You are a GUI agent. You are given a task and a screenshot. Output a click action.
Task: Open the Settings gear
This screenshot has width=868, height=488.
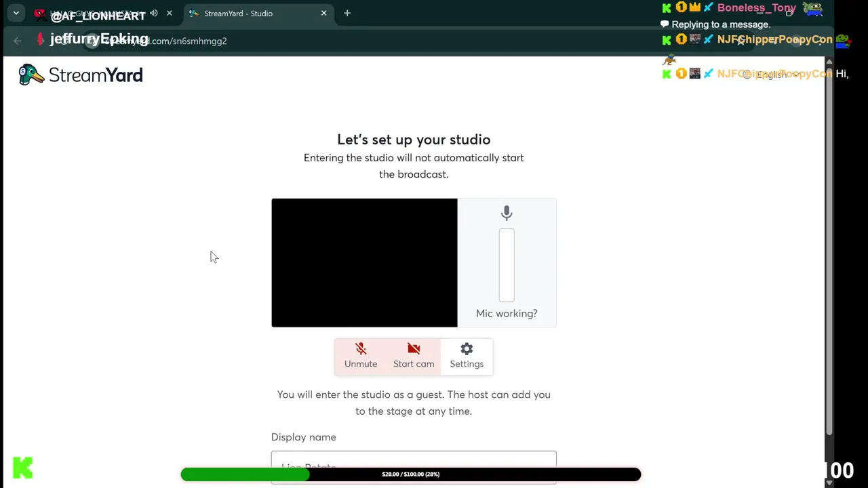[x=467, y=356]
